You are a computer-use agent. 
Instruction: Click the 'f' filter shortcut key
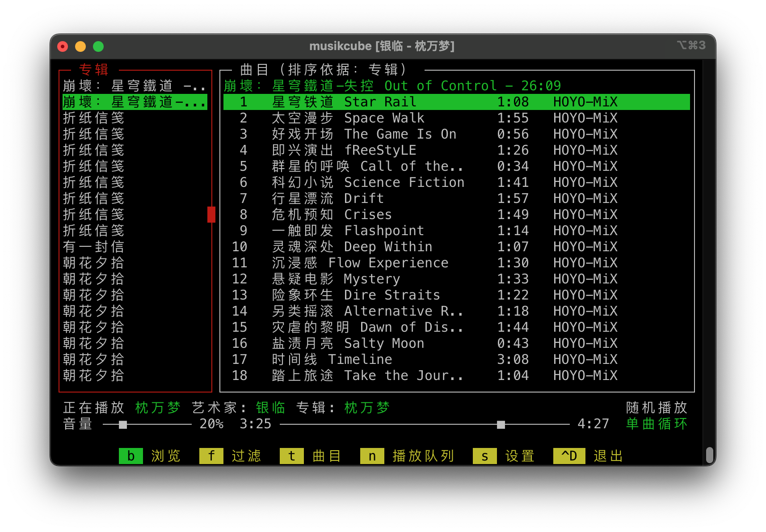click(211, 456)
